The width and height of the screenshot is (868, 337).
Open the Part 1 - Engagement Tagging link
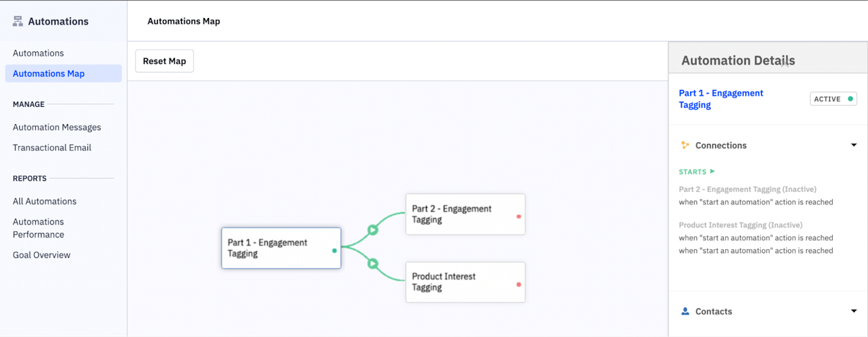click(x=720, y=99)
